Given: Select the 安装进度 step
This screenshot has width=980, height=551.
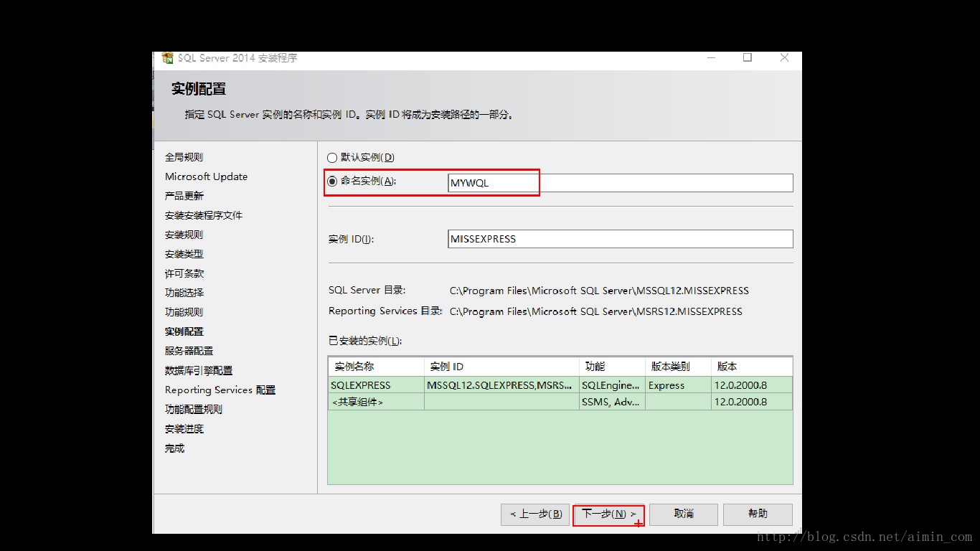Looking at the screenshot, I should [184, 428].
